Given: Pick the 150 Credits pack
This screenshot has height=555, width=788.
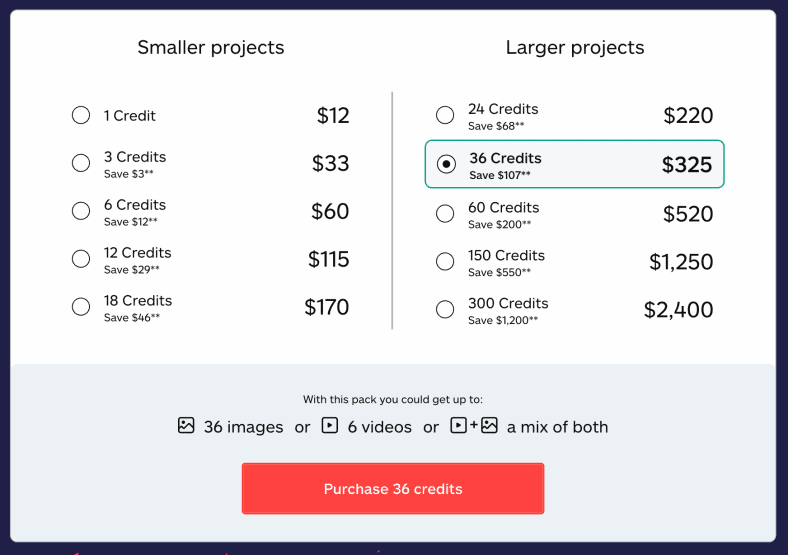Looking at the screenshot, I should click(x=445, y=261).
